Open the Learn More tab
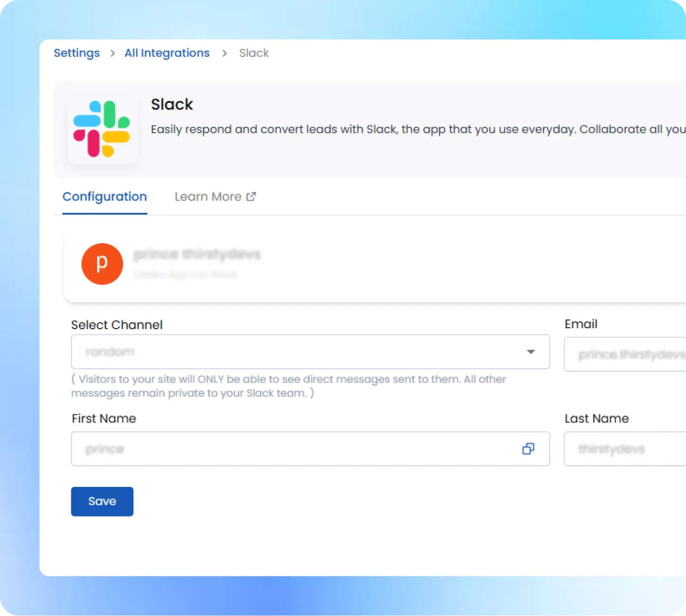 [215, 197]
